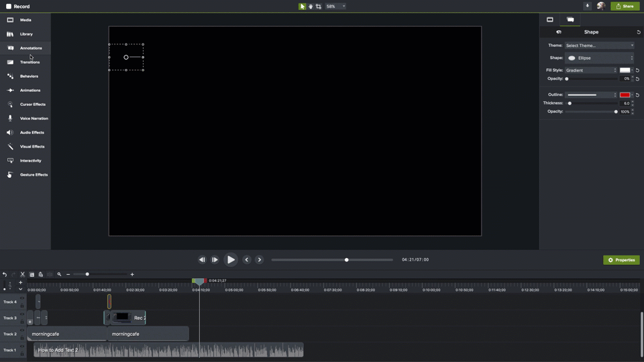This screenshot has width=644, height=362.
Task: Select the edit arrow tool in the canvas toolbar
Action: (x=303, y=6)
